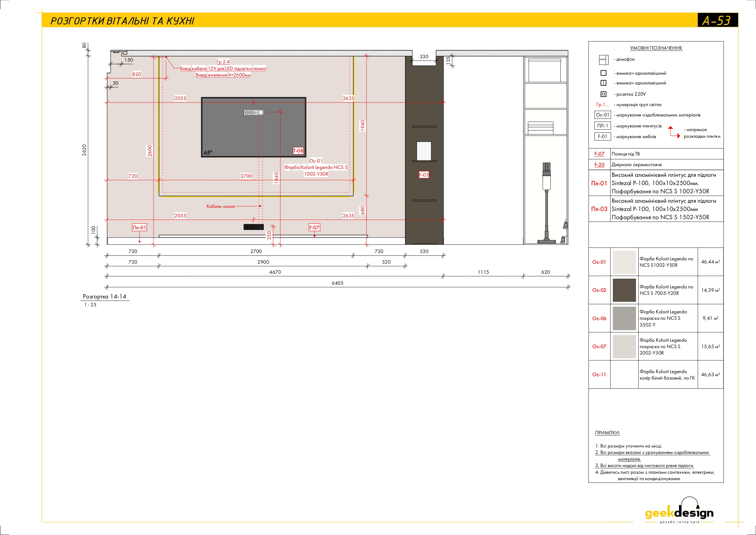Image resolution: width=756 pixels, height=535 pixels.
Task: Click the F-07 tag above the TV shelf
Action: pyautogui.click(x=314, y=227)
